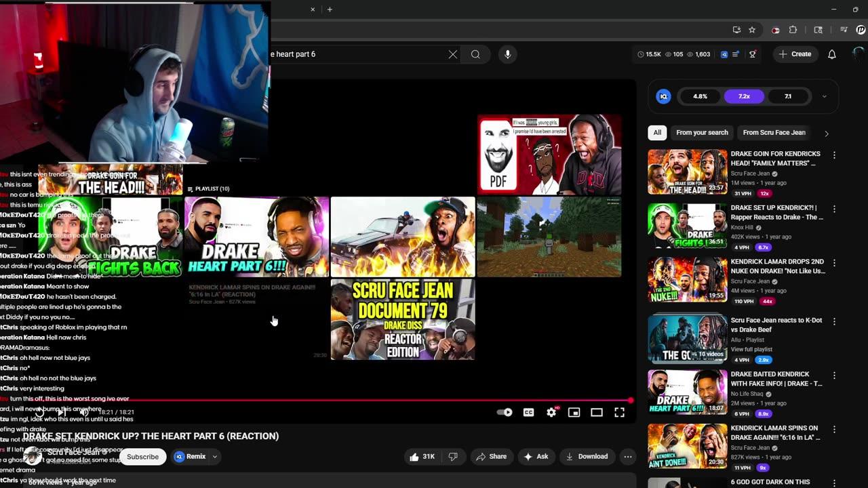Click the vidIQ Remix button
This screenshot has height=488, width=868.
pos(190,457)
